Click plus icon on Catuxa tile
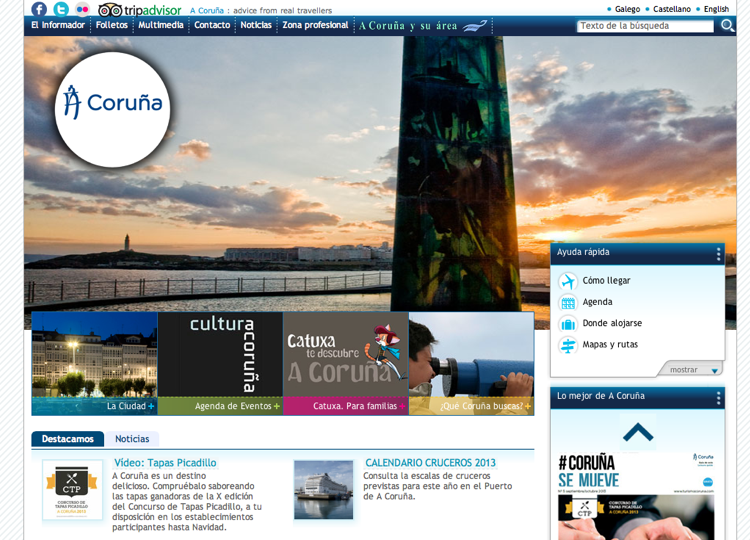 (402, 406)
